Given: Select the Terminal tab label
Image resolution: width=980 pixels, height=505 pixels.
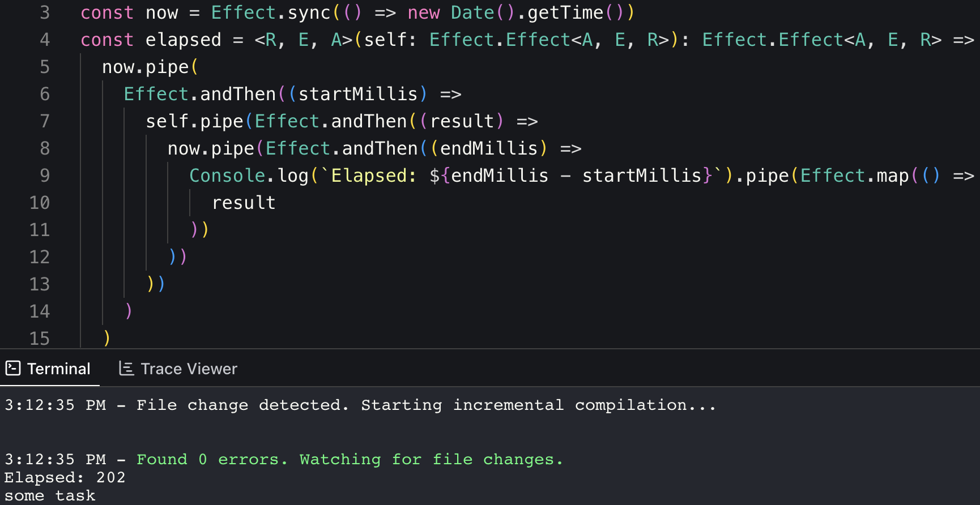Looking at the screenshot, I should 59,369.
